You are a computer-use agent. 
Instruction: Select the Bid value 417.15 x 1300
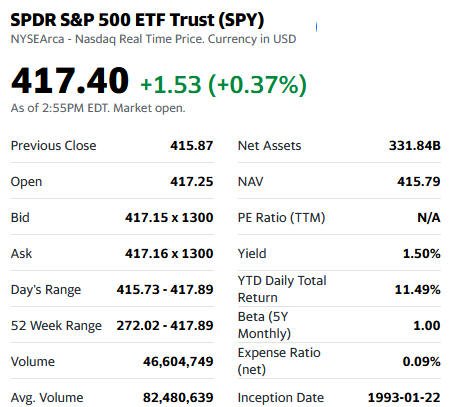pos(169,218)
